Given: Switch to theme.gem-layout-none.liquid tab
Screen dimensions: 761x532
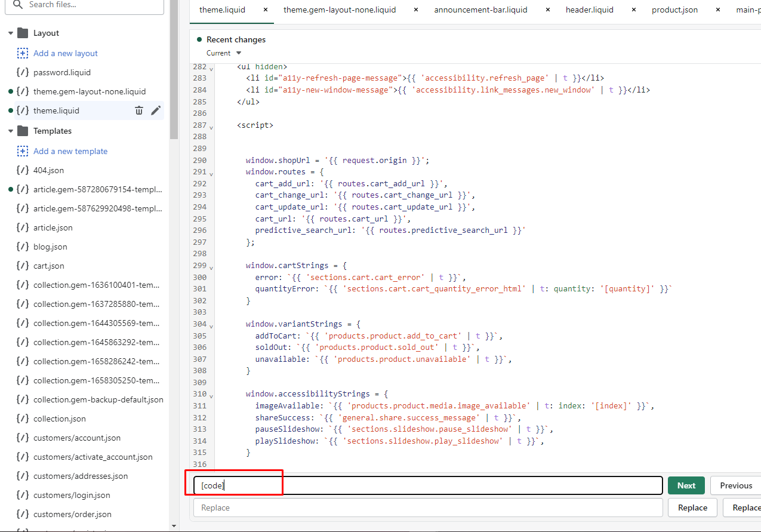Looking at the screenshot, I should click(340, 10).
